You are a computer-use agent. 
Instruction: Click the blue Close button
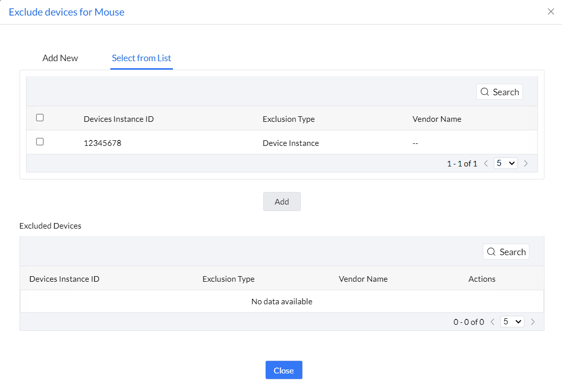tap(284, 370)
